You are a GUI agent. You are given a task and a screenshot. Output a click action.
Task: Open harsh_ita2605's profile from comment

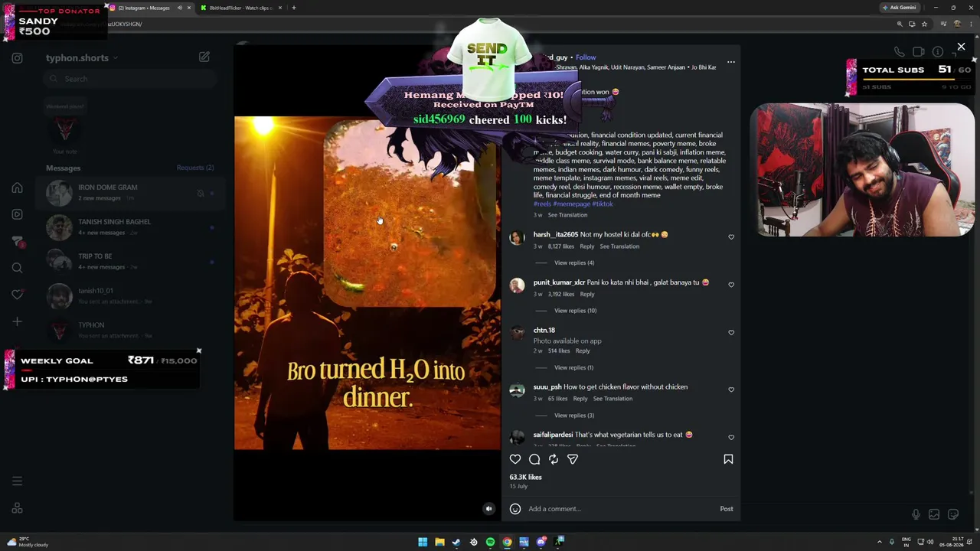(556, 234)
